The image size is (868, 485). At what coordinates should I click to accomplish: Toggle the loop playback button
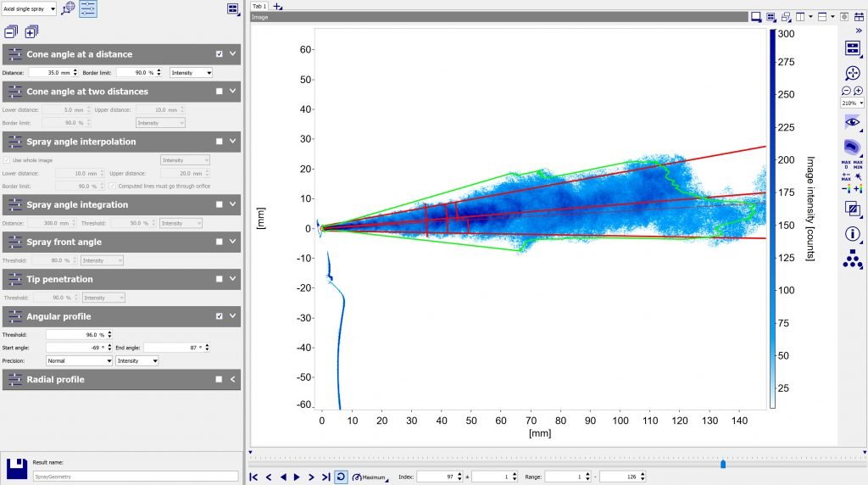[340, 477]
